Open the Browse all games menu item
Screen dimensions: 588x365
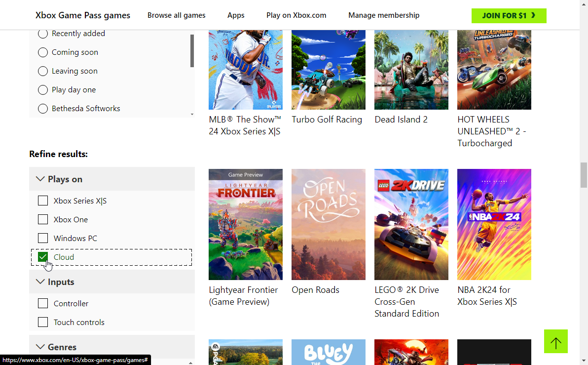tap(176, 15)
